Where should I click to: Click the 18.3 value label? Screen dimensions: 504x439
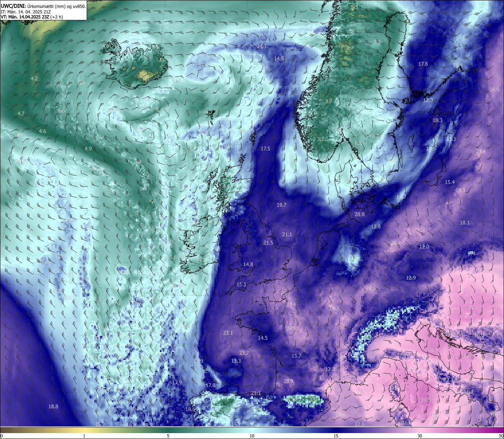[437, 120]
